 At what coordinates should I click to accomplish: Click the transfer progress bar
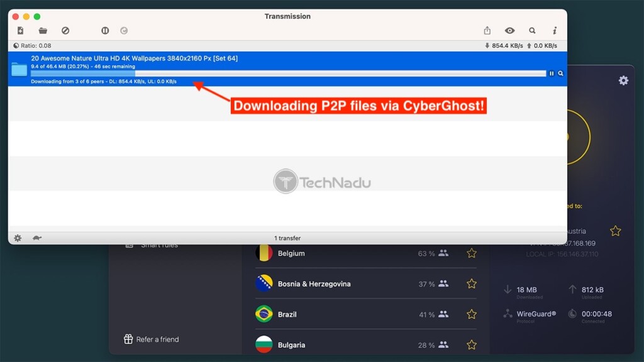288,74
